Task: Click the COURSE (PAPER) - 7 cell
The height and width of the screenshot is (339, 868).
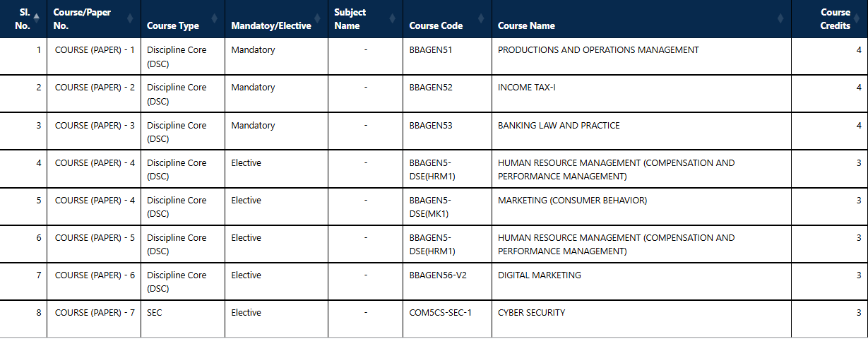Action: [95, 313]
